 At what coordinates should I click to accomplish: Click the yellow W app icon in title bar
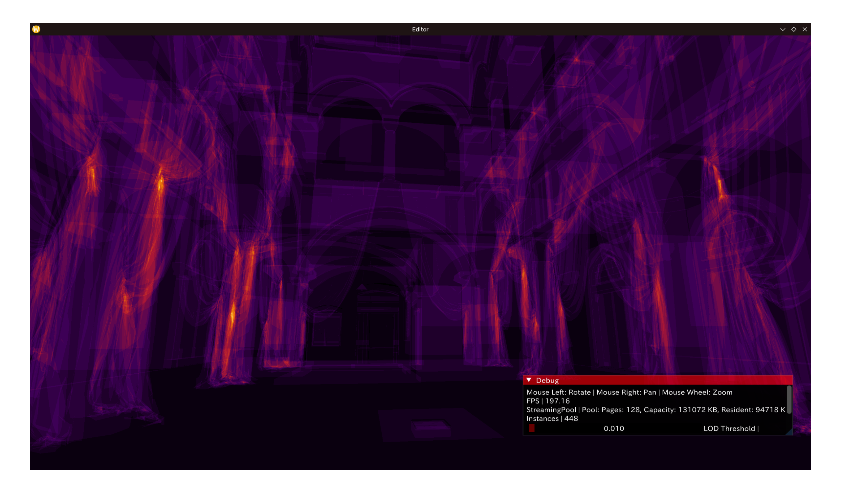pyautogui.click(x=36, y=29)
